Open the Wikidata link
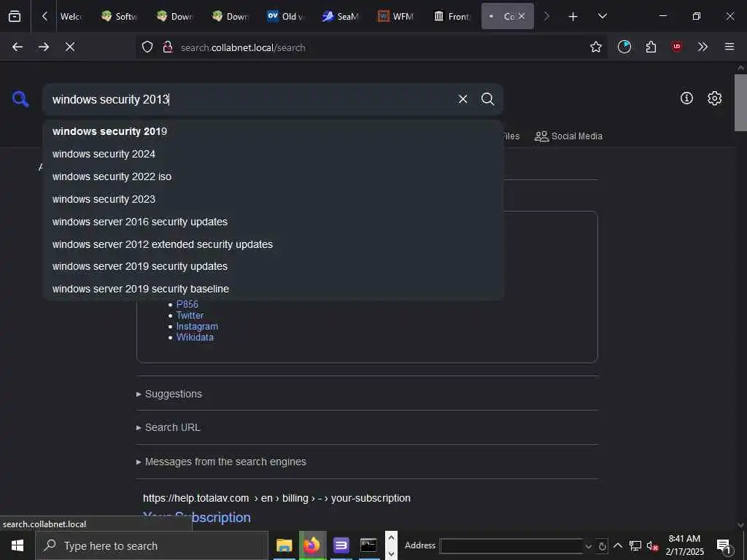The width and height of the screenshot is (747, 560). [x=195, y=337]
